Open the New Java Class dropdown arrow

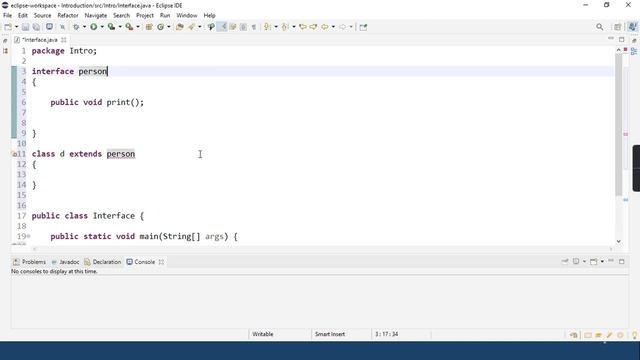(169, 27)
